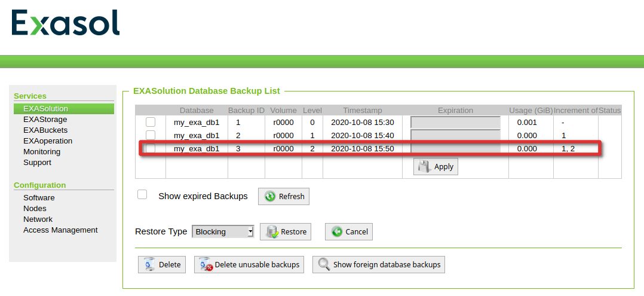The image size is (644, 296).
Task: Click timestamp 2020-10-08 15:30
Action: click(363, 122)
